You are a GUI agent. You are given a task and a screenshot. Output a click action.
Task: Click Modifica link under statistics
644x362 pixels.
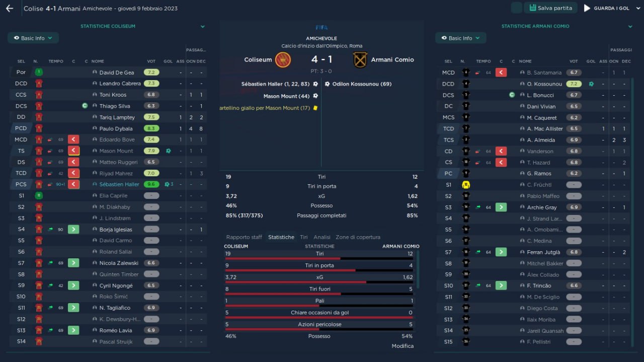pos(403,346)
